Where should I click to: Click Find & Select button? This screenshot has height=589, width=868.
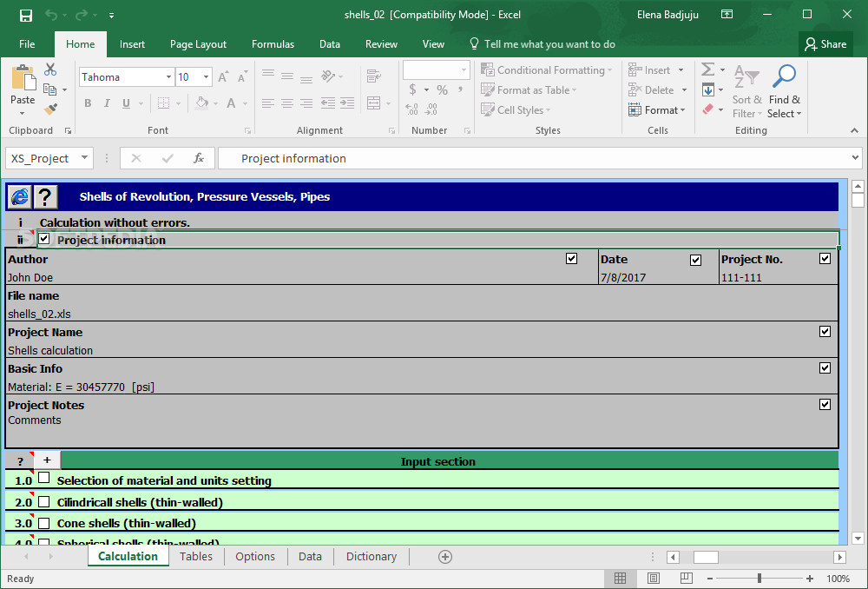[x=785, y=91]
